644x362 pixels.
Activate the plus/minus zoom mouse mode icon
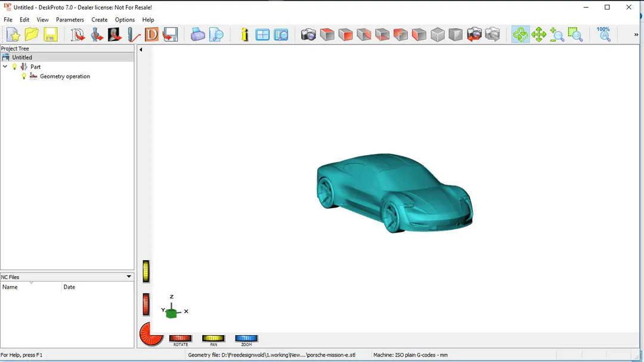[x=557, y=35]
